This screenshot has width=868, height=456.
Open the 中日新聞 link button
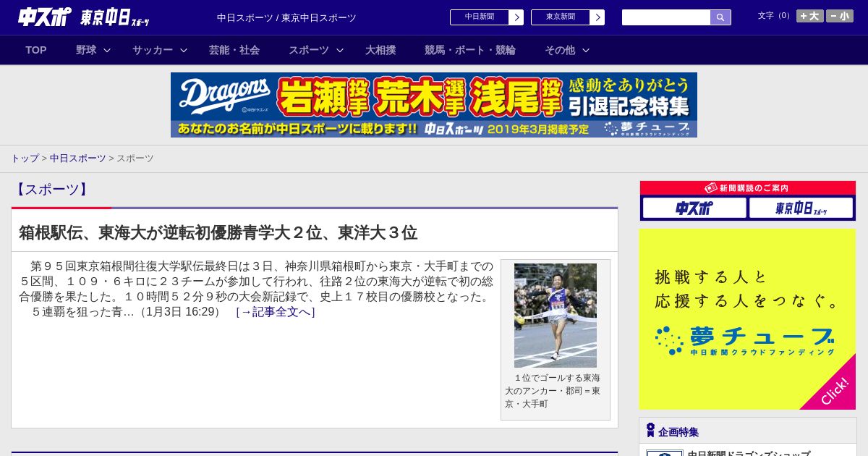click(x=480, y=17)
